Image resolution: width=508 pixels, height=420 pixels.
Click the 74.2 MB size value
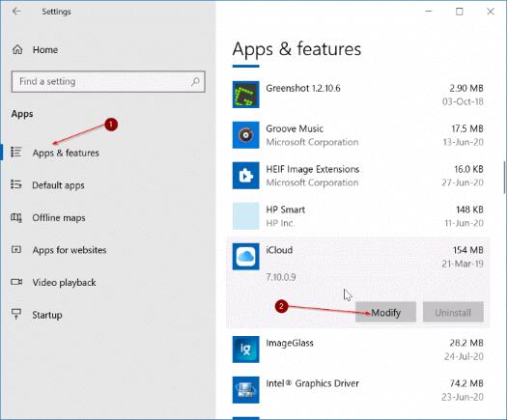tap(466, 383)
